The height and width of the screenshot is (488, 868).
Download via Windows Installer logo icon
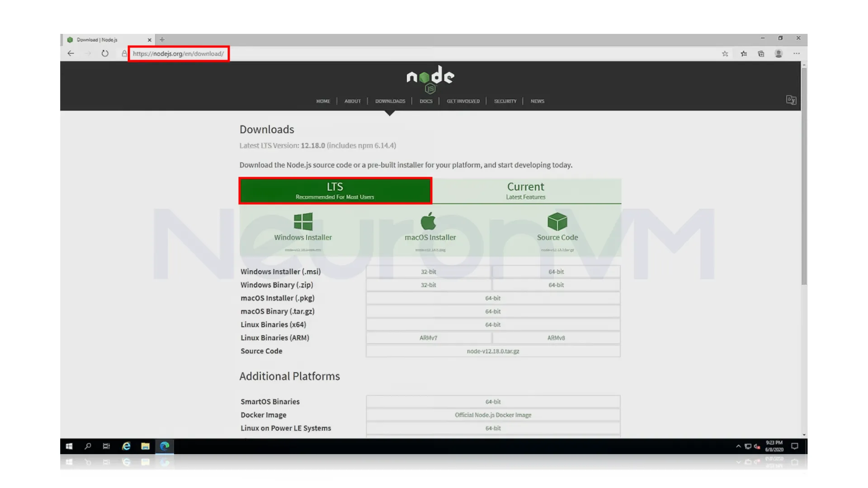303,222
